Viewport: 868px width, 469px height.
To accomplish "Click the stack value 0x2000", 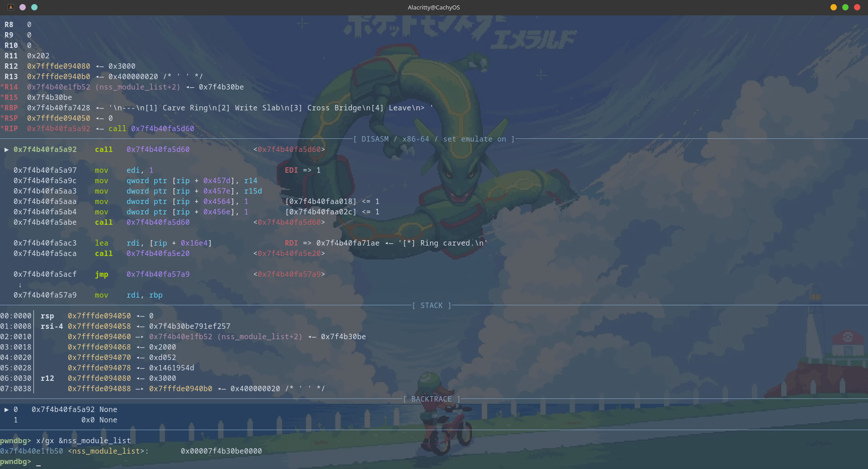I will (163, 347).
